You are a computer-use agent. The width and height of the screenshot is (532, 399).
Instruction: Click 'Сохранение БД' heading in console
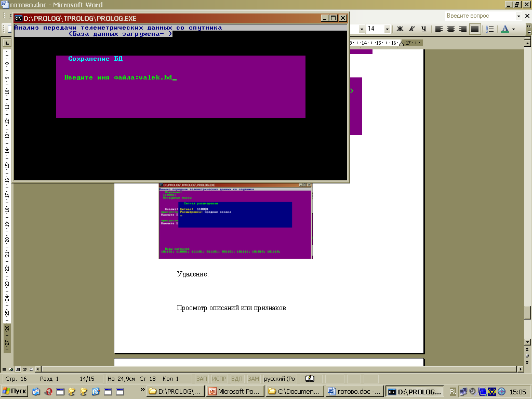coord(96,59)
